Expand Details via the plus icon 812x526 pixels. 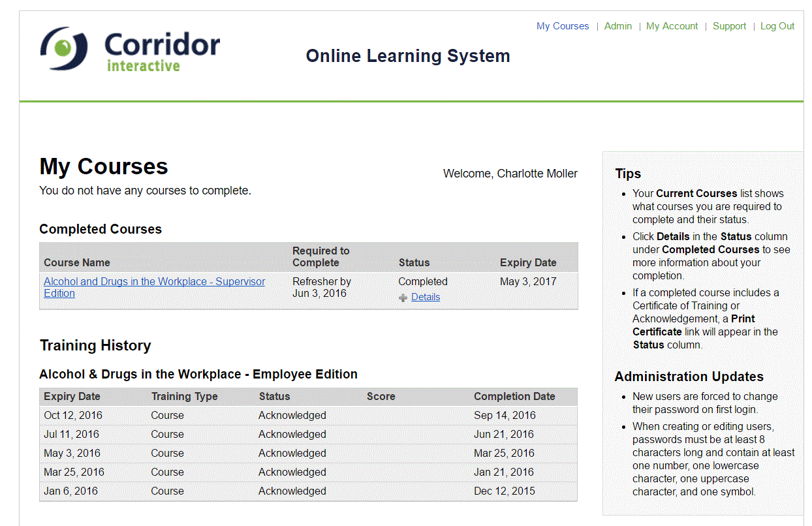[x=403, y=298]
